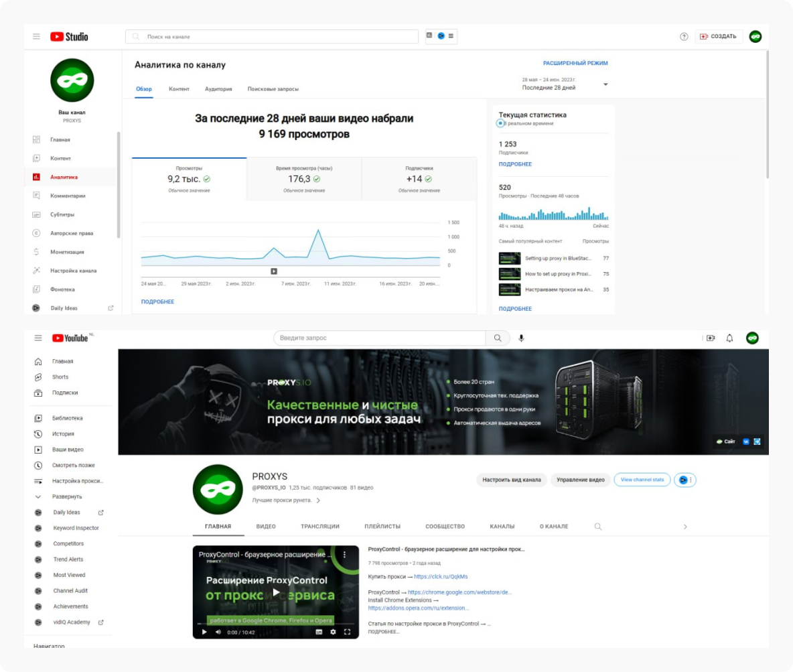This screenshot has height=672, width=793.
Task: Open Channel Audit in the sidebar
Action: point(71,591)
